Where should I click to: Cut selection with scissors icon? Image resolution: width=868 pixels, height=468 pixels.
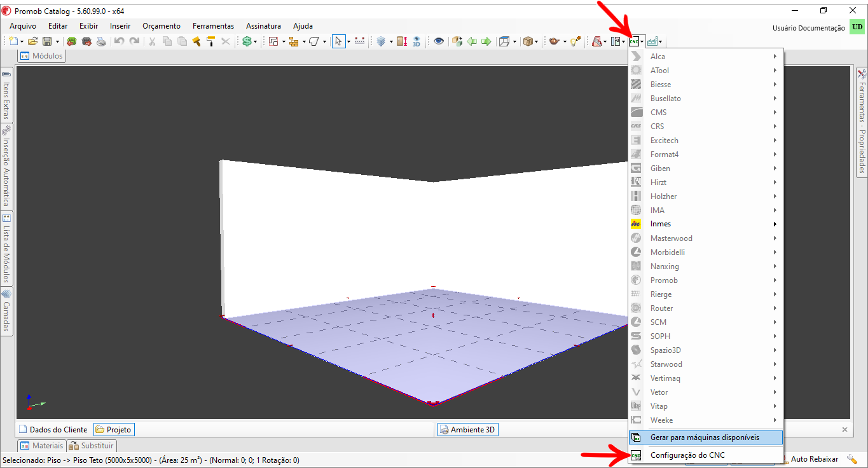tap(152, 41)
